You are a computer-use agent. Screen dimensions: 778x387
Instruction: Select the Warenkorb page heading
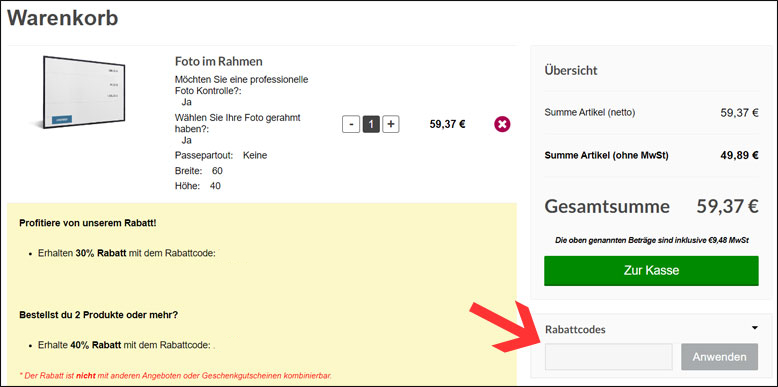(63, 18)
